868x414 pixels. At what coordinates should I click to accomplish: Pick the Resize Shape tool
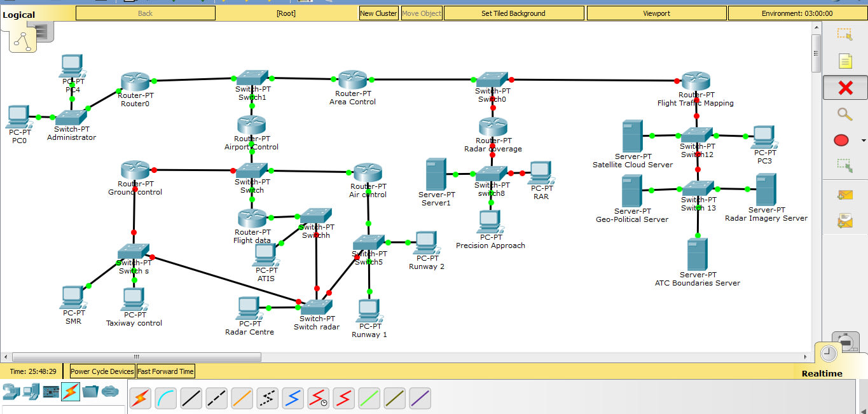pyautogui.click(x=843, y=166)
